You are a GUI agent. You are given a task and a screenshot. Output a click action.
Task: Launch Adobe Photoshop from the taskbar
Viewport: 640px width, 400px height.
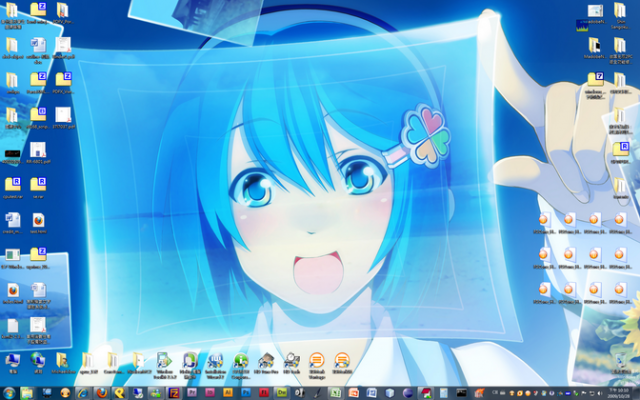[x=246, y=393]
